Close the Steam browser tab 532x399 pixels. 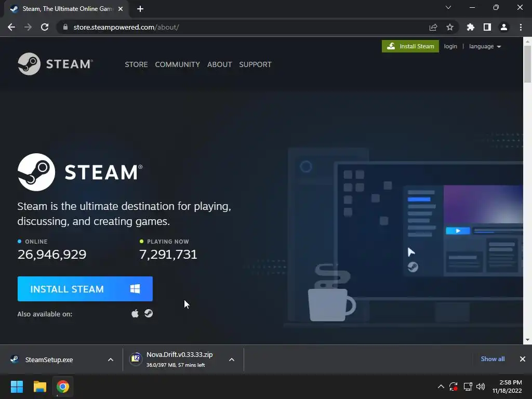[x=121, y=9]
